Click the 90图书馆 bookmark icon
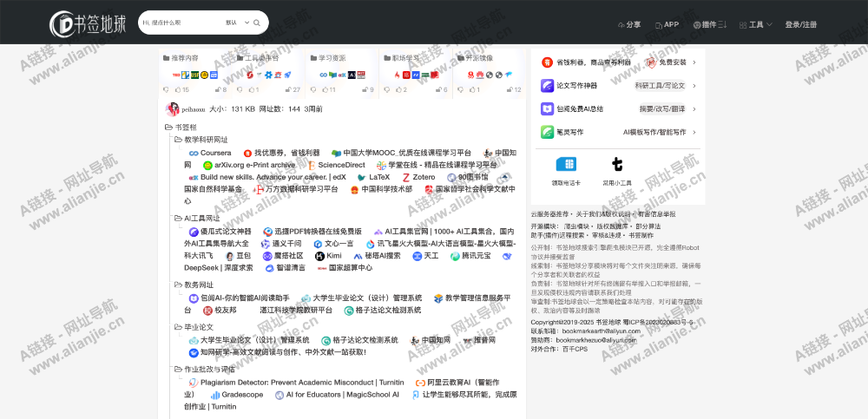 click(451, 178)
